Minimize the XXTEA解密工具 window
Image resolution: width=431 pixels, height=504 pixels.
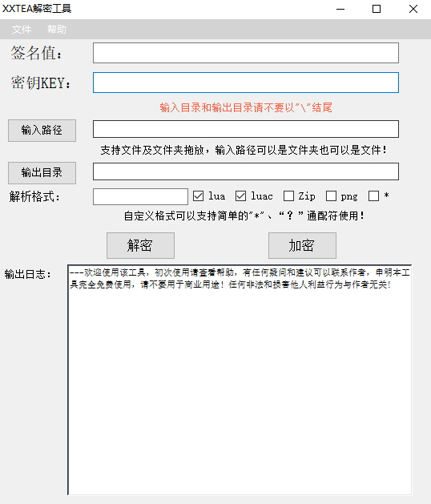click(340, 9)
